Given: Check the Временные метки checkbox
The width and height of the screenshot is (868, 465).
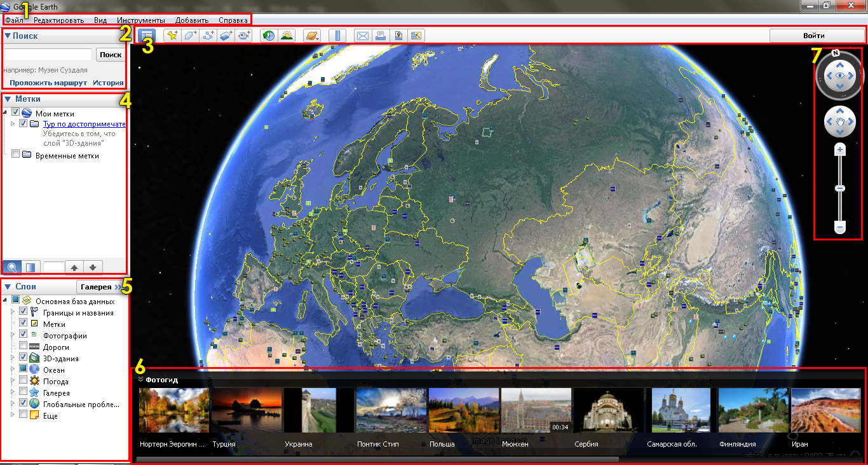Looking at the screenshot, I should (16, 155).
